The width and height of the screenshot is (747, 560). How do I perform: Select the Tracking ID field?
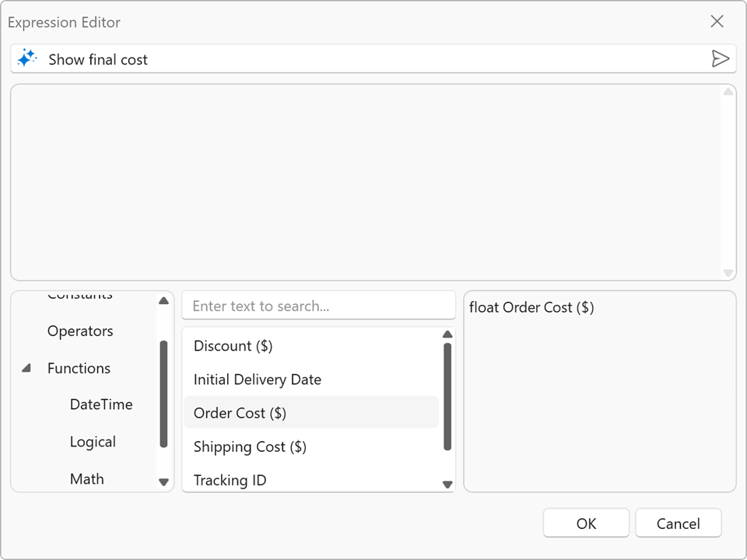[311, 479]
